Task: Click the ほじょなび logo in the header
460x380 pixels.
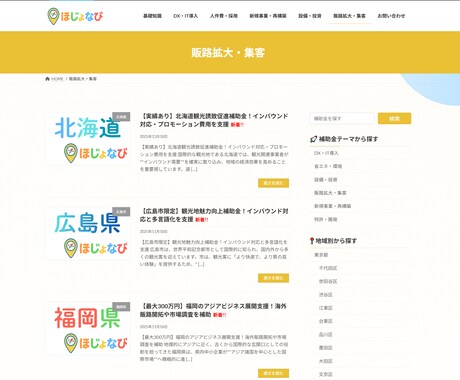Action: [75, 16]
